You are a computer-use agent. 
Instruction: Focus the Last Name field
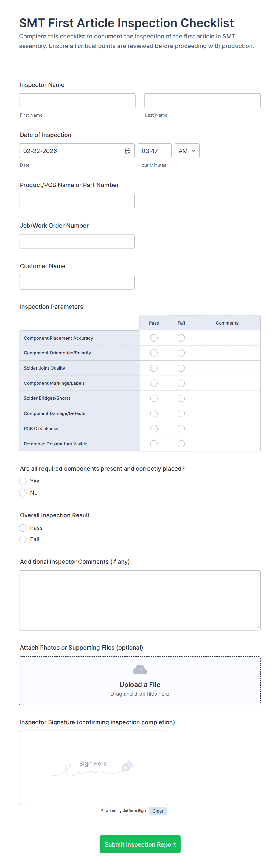point(202,101)
